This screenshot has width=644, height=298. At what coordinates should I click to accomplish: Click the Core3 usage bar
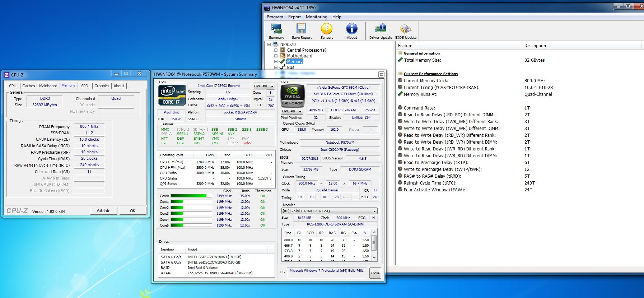point(191,214)
